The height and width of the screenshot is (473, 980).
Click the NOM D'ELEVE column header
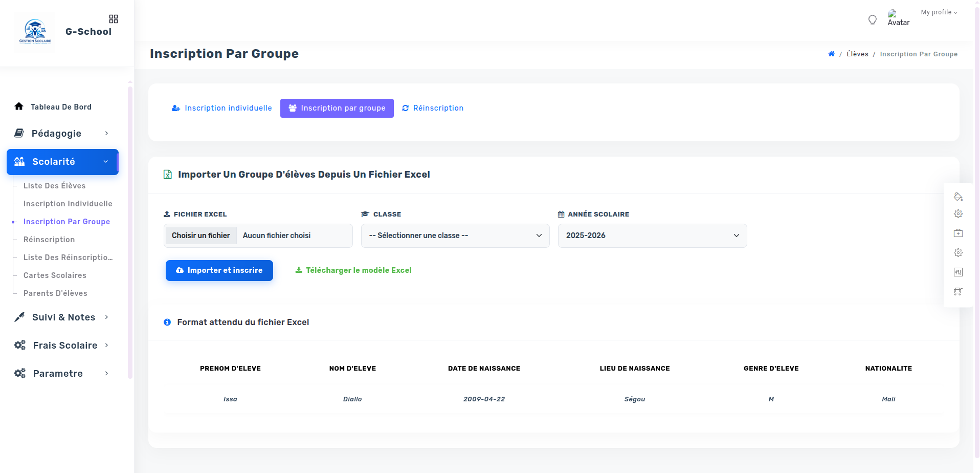coord(352,369)
